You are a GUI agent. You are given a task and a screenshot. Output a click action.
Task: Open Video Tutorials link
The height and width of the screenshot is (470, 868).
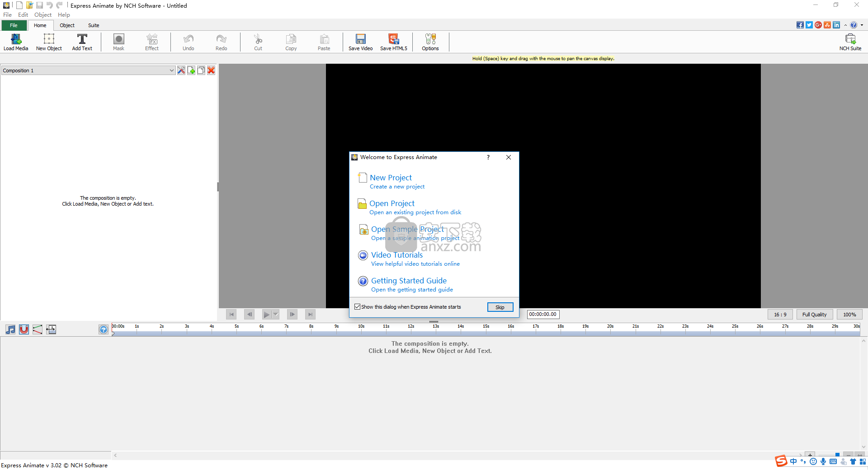tap(397, 255)
